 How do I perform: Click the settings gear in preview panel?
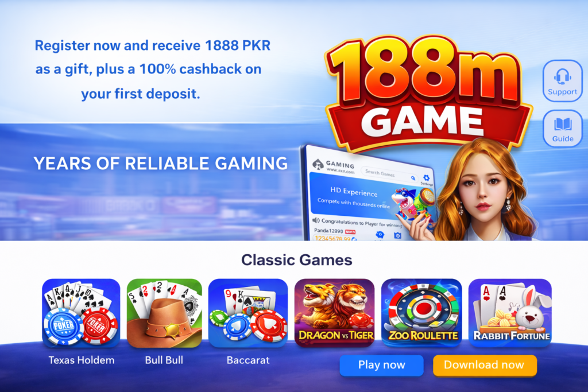[427, 178]
